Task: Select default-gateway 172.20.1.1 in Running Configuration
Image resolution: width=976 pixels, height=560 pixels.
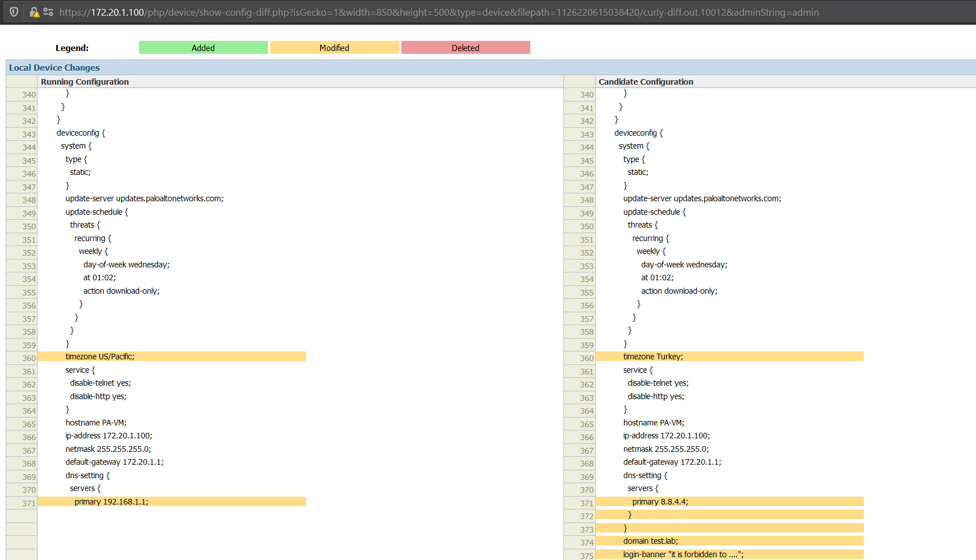Action: point(114,462)
